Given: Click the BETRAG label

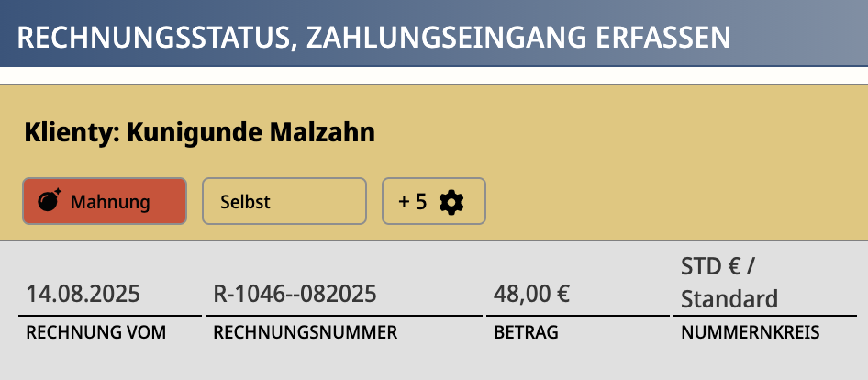Looking at the screenshot, I should pyautogui.click(x=526, y=332).
